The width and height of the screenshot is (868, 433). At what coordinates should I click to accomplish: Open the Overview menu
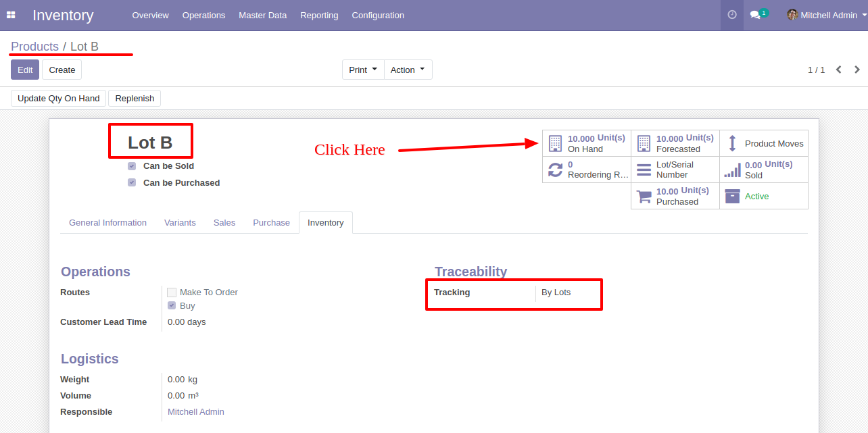(151, 15)
